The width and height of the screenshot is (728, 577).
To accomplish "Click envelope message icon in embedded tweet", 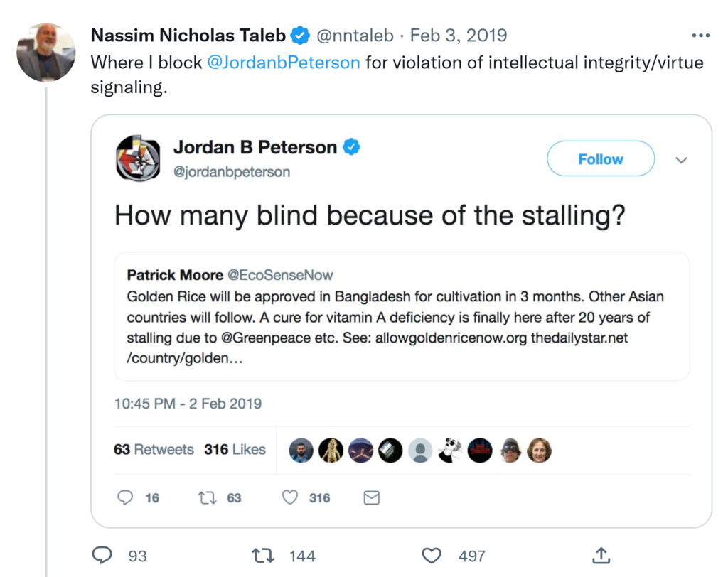I will (x=371, y=498).
